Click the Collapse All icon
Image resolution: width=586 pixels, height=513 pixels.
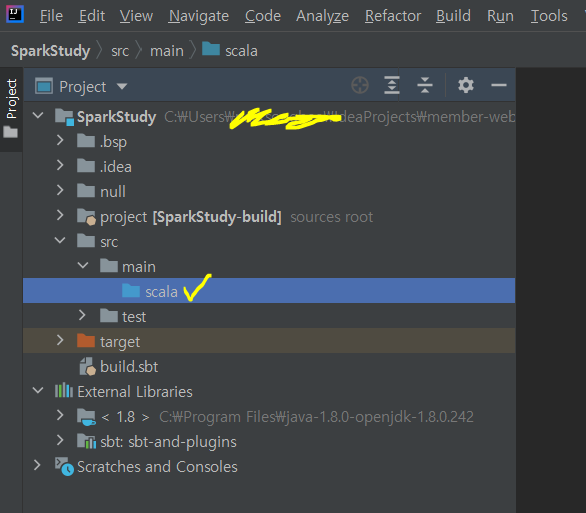click(425, 85)
